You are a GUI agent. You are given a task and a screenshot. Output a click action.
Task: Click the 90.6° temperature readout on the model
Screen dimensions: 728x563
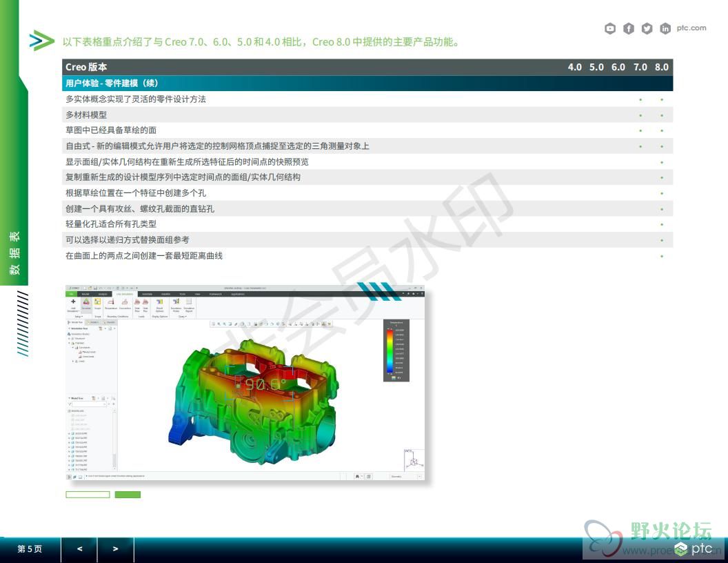tap(264, 384)
